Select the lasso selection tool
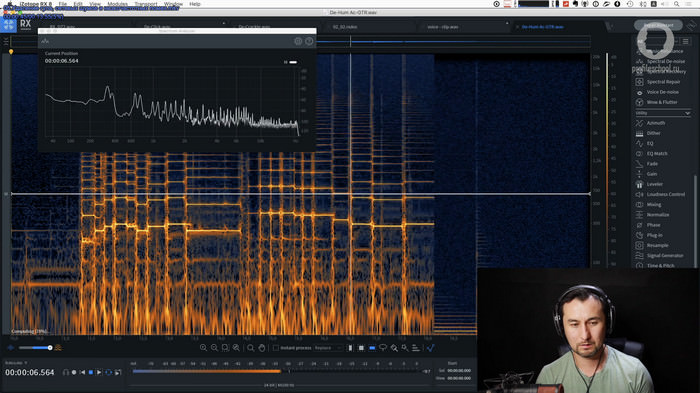700x393 pixels. tap(383, 348)
